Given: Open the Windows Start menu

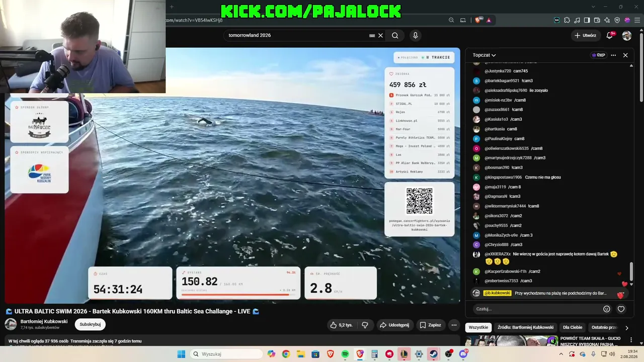Looking at the screenshot, I should point(181,354).
